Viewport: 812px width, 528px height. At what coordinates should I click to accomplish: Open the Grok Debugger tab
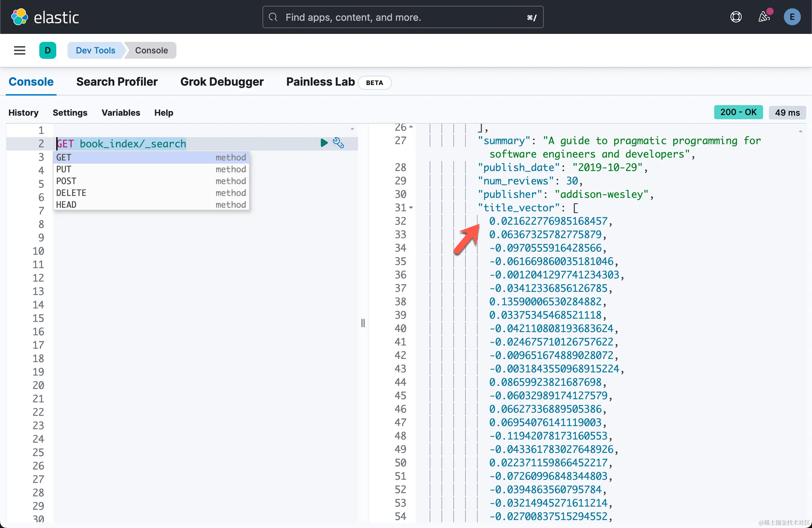tap(222, 82)
